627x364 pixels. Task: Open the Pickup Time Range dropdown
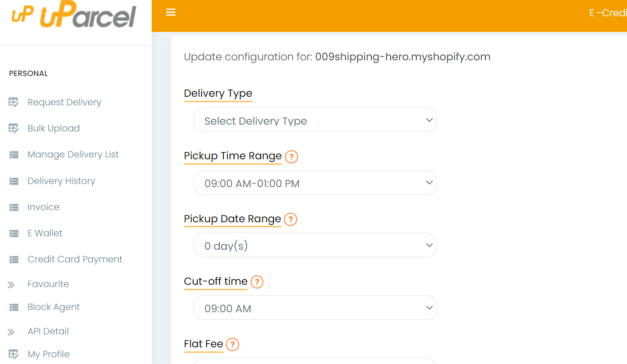[x=315, y=182]
